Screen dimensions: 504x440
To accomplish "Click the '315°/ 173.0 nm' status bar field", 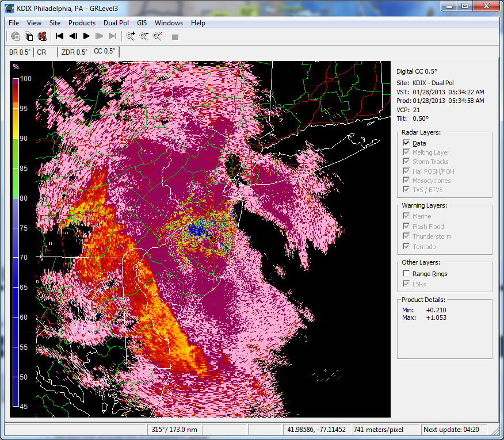I will coord(174,430).
